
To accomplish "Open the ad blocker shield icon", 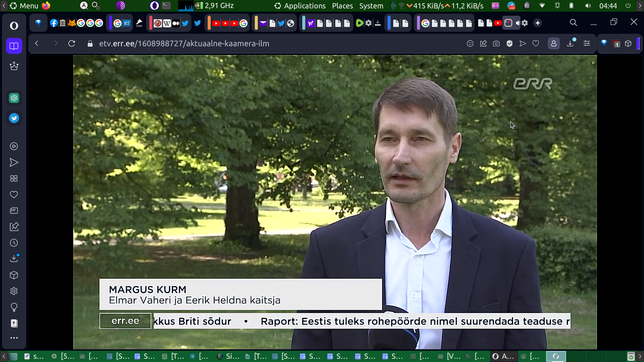I will 510,43.
